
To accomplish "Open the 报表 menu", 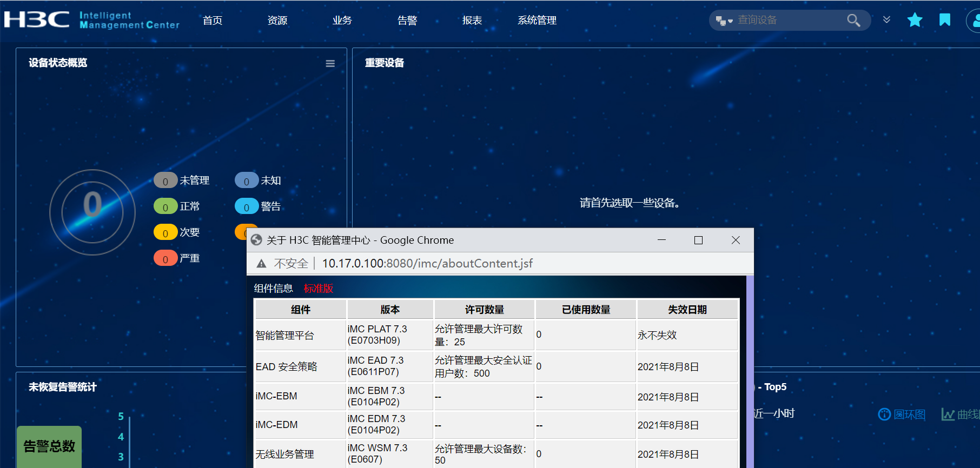I will [x=472, y=21].
